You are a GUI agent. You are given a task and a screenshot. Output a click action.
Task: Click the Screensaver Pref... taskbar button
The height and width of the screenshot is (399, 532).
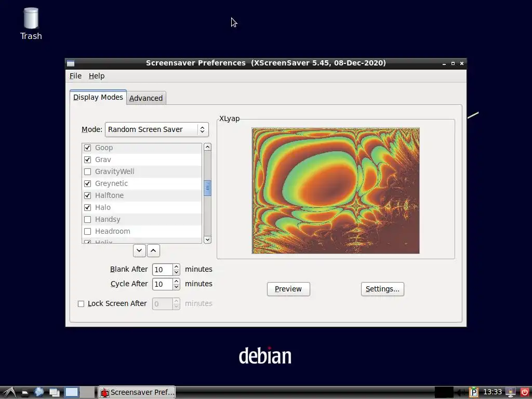[137, 392]
